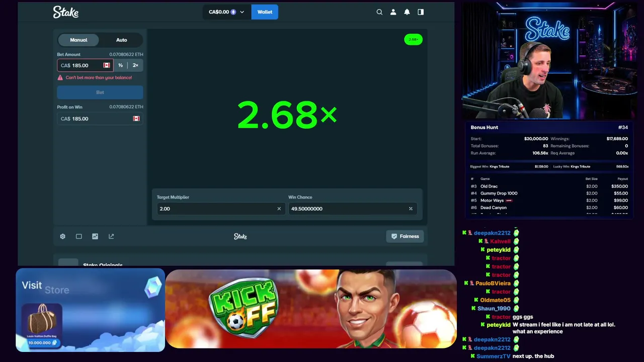Viewport: 644px width, 362px height.
Task: Click the Bet button
Action: pos(100,93)
